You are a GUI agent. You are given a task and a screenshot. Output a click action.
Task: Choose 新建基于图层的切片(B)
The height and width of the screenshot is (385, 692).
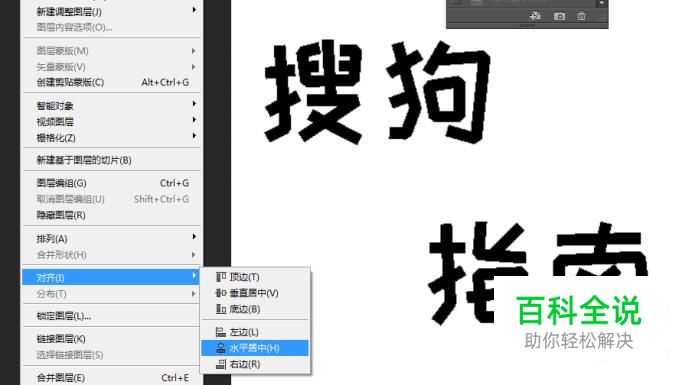point(111,160)
